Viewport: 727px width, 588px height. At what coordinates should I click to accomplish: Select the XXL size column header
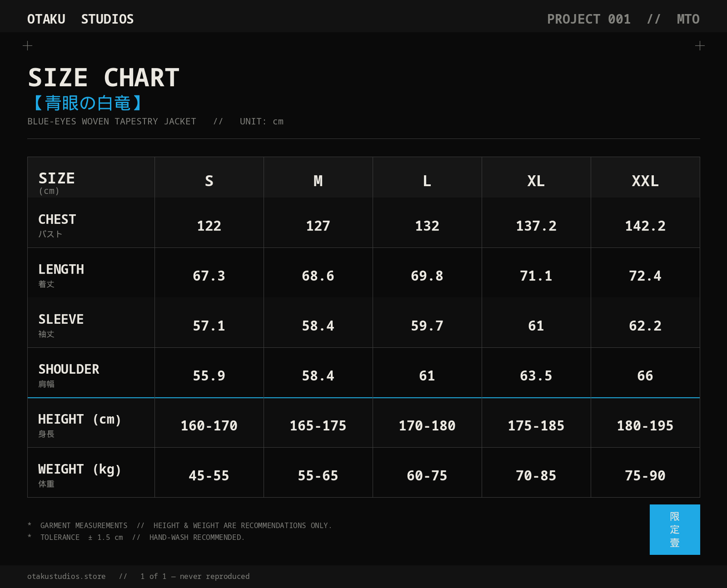(x=645, y=177)
